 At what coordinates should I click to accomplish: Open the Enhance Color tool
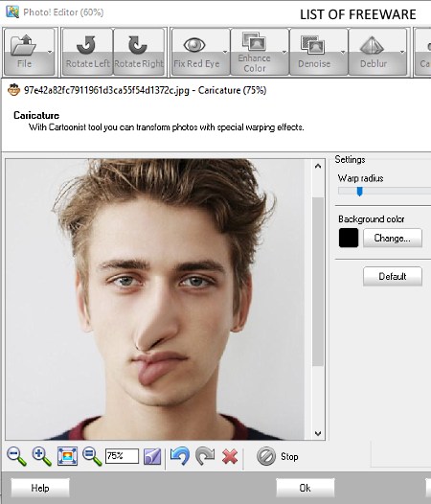(255, 52)
